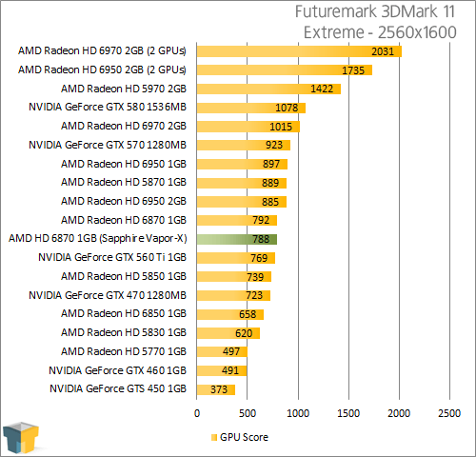Image resolution: width=476 pixels, height=457 pixels.
Task: Select the AMD Radeon HD 5830 1GB label
Action: click(124, 332)
